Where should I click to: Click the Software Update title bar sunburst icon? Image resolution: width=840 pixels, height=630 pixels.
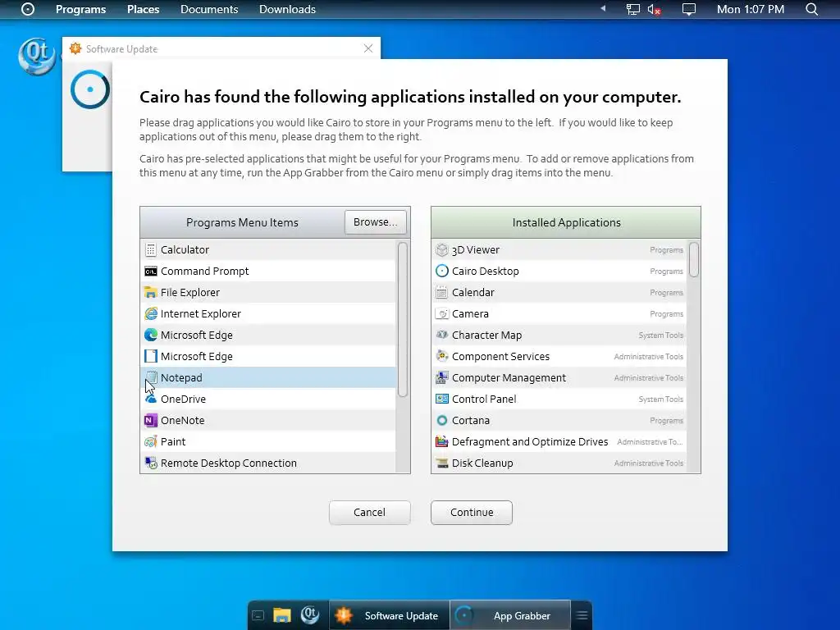pos(75,48)
